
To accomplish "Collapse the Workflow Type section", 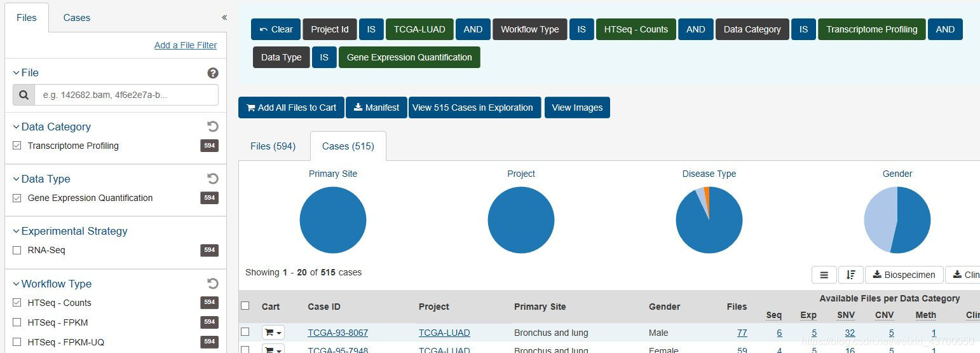I will (53, 284).
